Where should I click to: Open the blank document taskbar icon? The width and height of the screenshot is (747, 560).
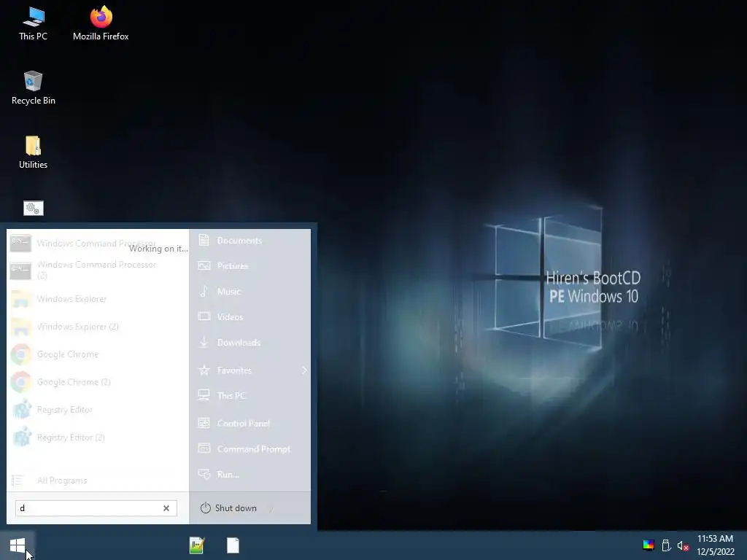click(233, 545)
